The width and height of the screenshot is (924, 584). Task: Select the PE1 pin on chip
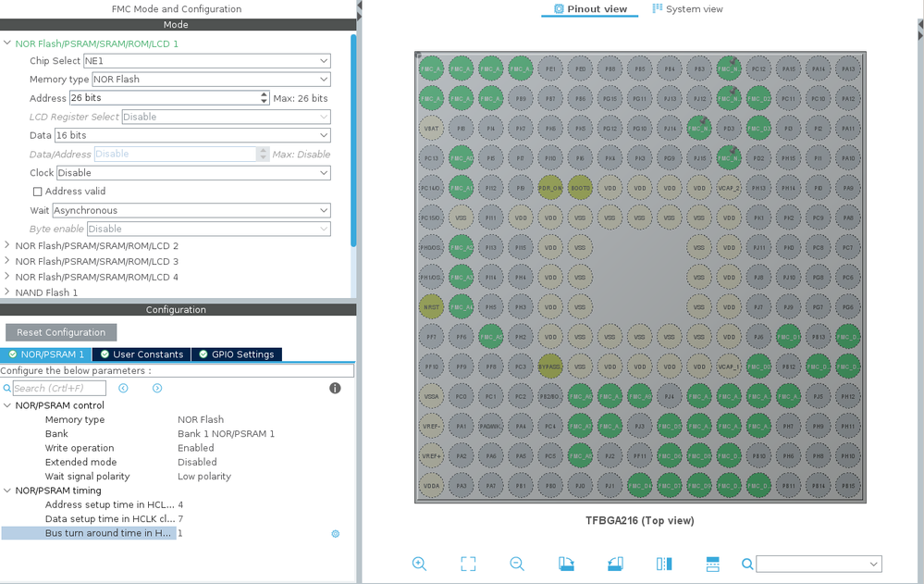[x=549, y=68]
